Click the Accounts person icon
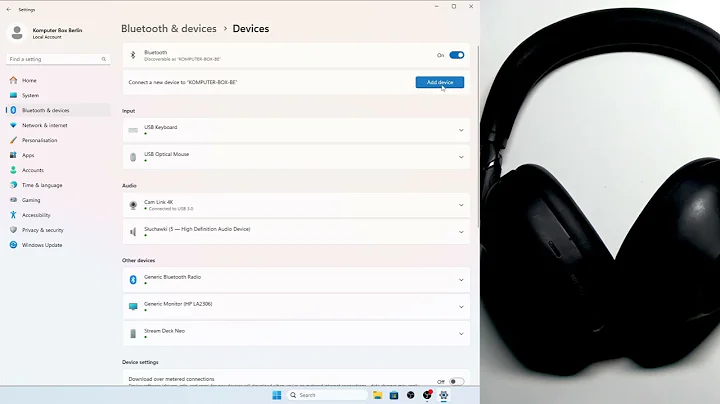Viewport: 720px width, 404px height. [13, 170]
